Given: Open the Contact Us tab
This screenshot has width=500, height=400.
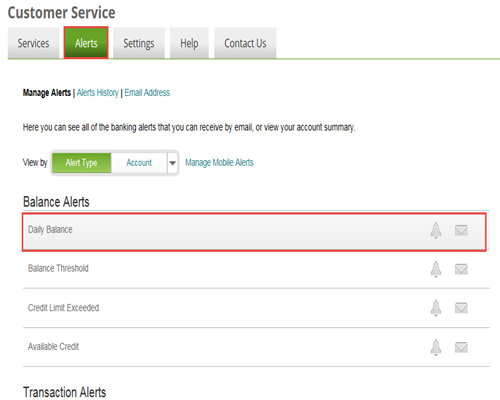Looking at the screenshot, I should click(245, 43).
